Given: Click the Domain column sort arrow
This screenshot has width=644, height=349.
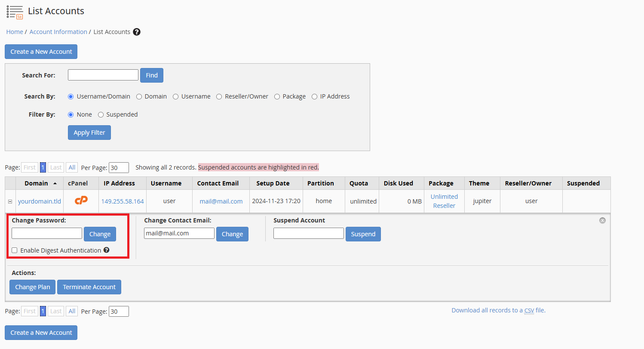Looking at the screenshot, I should [x=55, y=183].
